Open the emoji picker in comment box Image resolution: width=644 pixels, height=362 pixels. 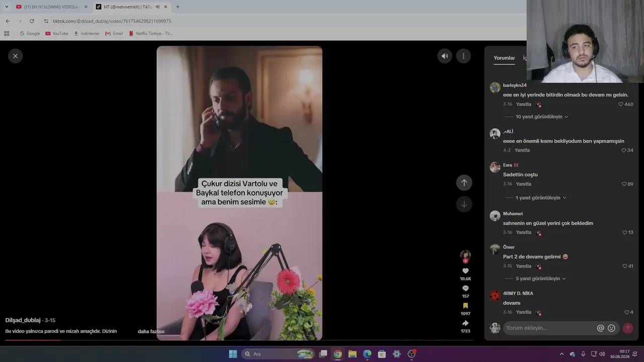tap(611, 328)
